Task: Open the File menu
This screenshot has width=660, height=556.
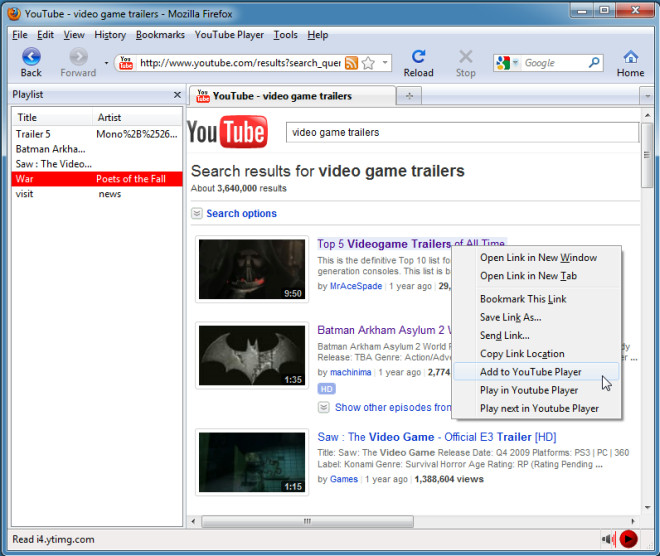Action: 20,35
